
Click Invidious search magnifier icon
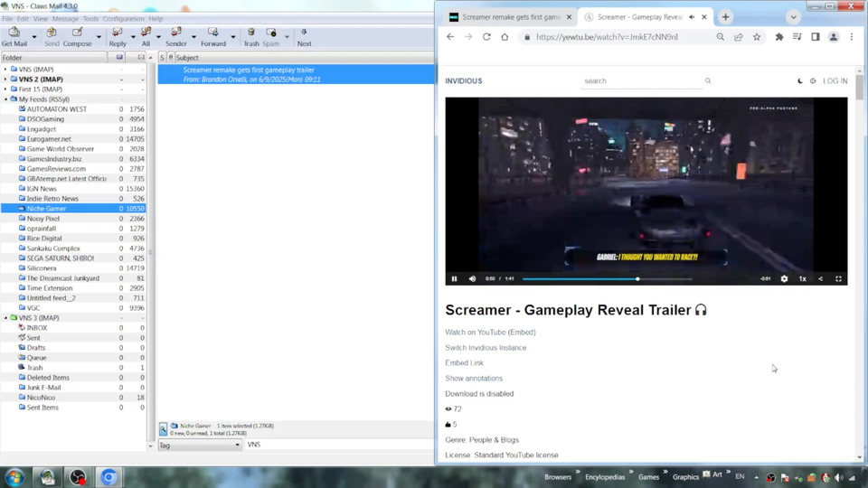click(x=707, y=80)
